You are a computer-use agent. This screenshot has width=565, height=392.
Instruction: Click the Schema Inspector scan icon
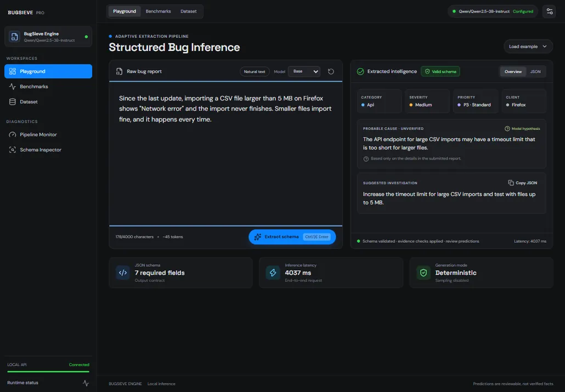12,150
